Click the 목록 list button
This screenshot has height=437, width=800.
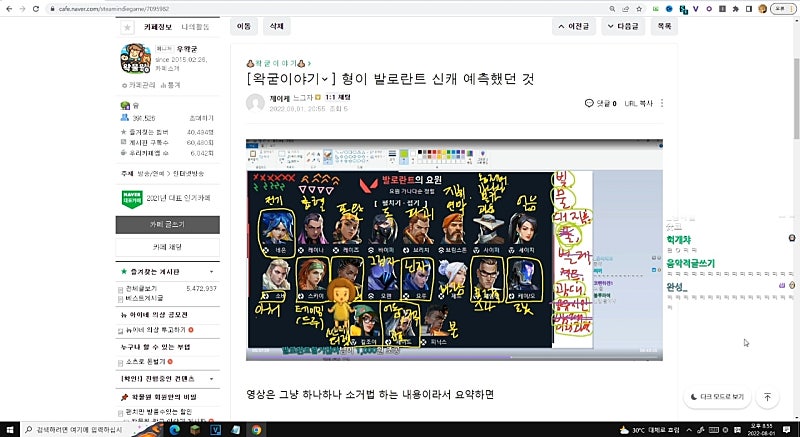pyautogui.click(x=664, y=26)
